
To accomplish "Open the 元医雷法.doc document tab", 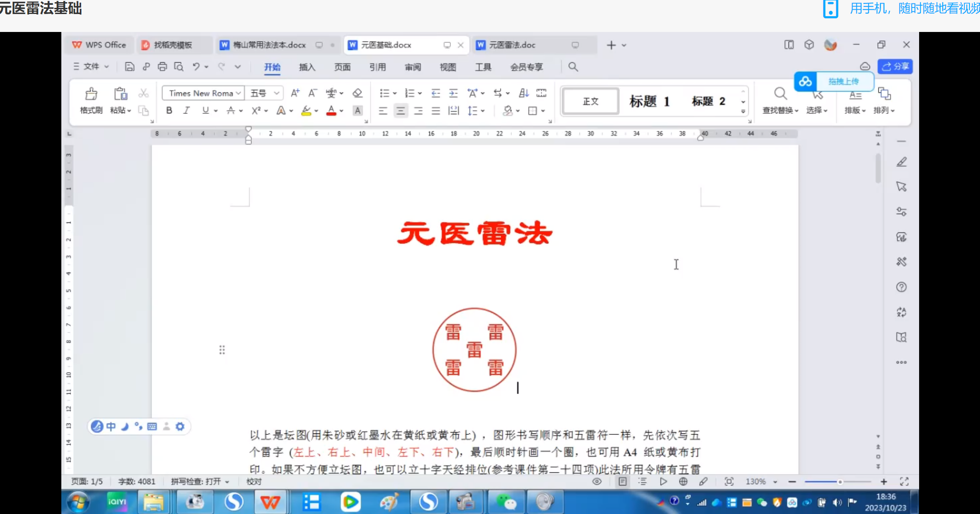I will pos(513,45).
